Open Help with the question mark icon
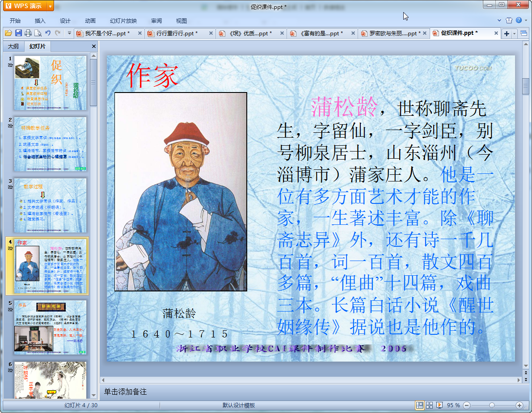The image size is (532, 413). point(519,21)
